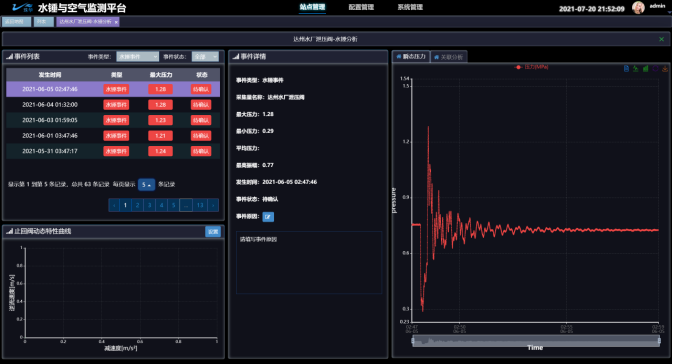The height and width of the screenshot is (364, 673).
Task: Click the platform logo icon
Action: pos(22,7)
